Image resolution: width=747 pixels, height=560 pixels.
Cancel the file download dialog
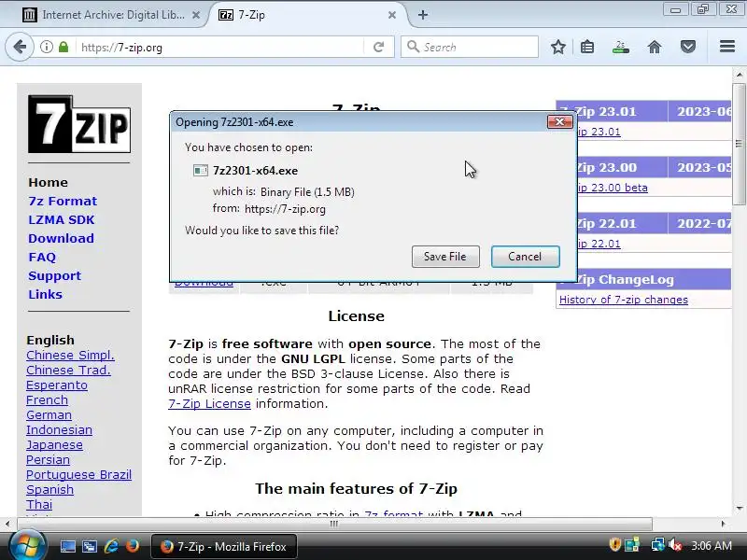[x=525, y=257]
